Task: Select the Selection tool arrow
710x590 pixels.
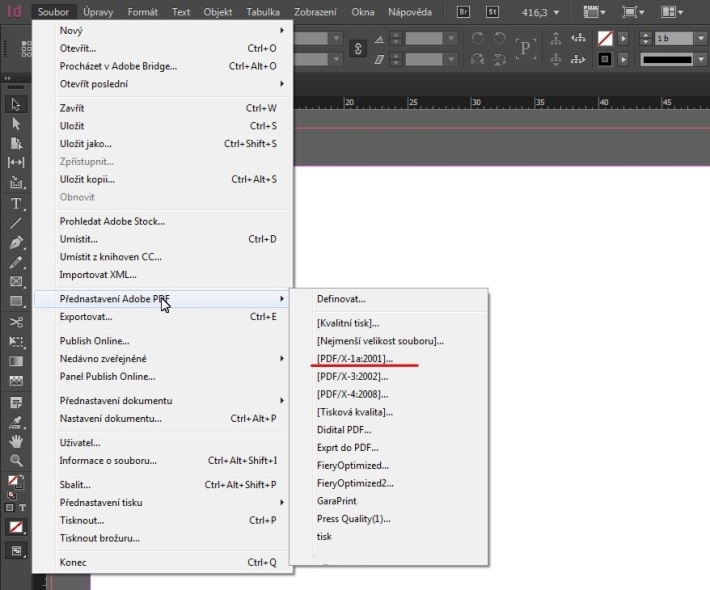Action: tap(16, 105)
